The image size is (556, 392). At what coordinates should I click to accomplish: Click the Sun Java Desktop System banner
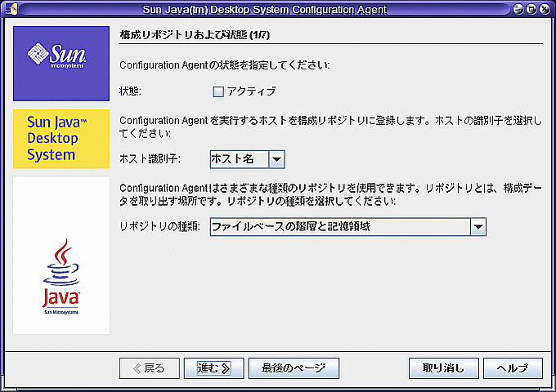61,139
